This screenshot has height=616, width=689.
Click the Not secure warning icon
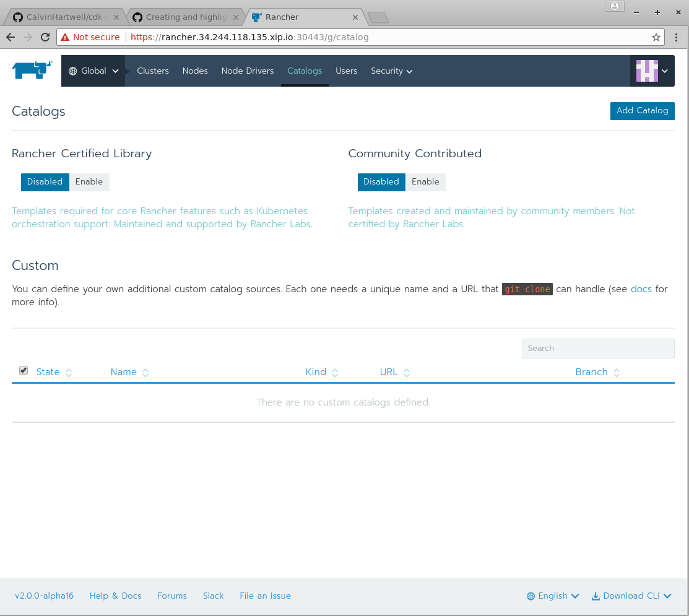coord(65,37)
